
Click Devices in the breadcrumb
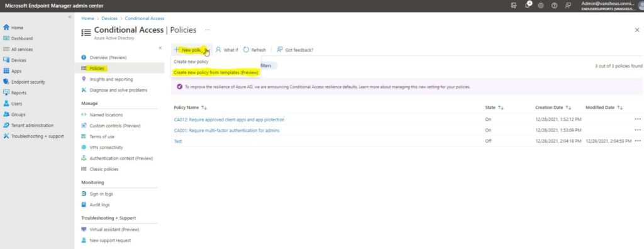tap(109, 18)
